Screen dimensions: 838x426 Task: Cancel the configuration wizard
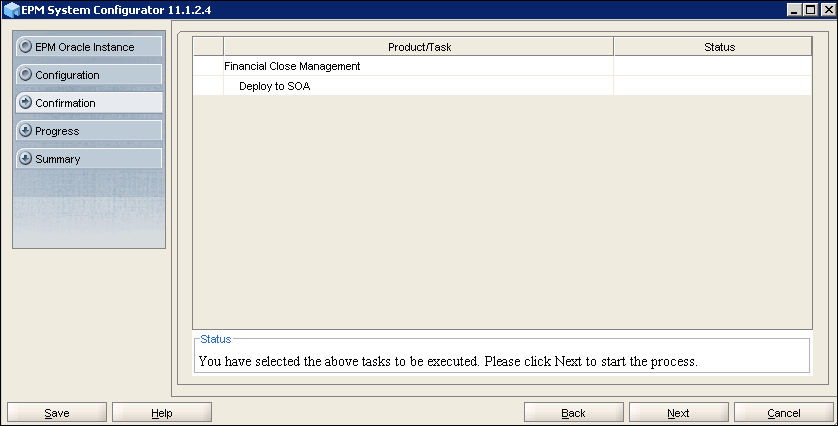pyautogui.click(x=784, y=413)
